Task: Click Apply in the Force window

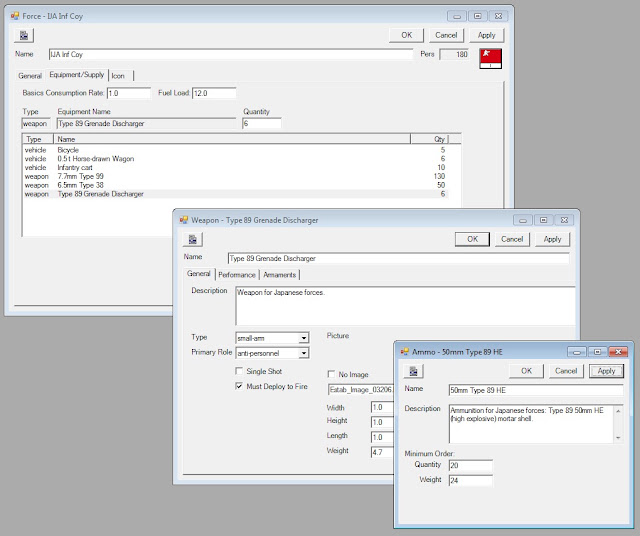Action: [487, 35]
